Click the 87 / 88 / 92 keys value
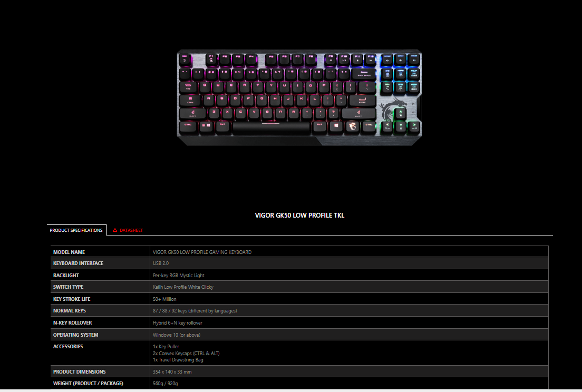 [195, 311]
